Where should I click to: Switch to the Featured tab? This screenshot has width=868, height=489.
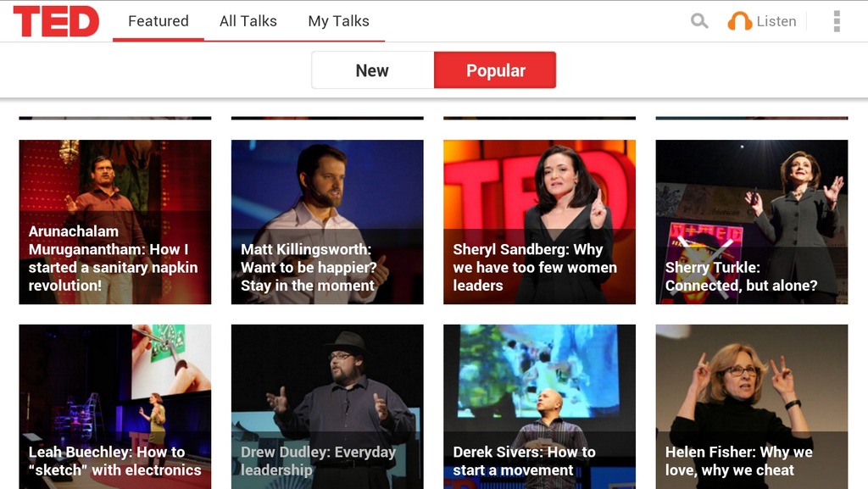pos(159,21)
